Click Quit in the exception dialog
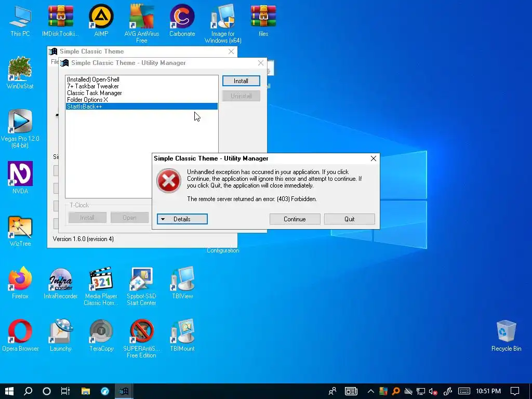The height and width of the screenshot is (399, 532). [349, 219]
